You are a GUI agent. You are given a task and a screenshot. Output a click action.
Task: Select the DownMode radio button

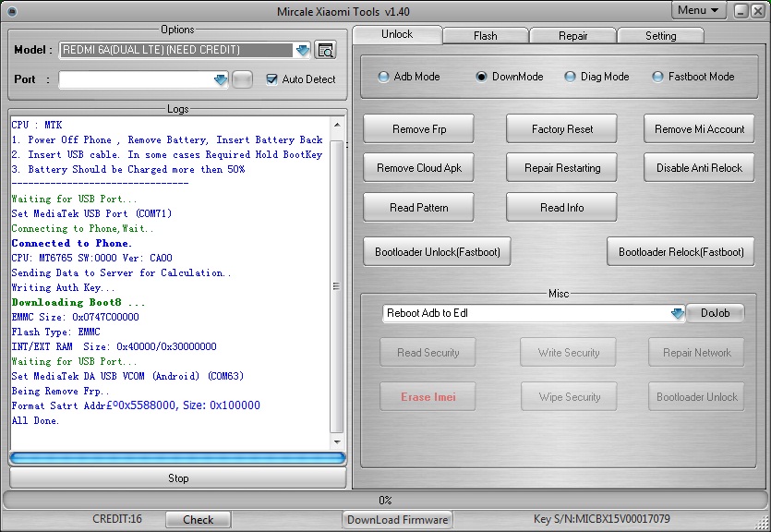(x=481, y=77)
